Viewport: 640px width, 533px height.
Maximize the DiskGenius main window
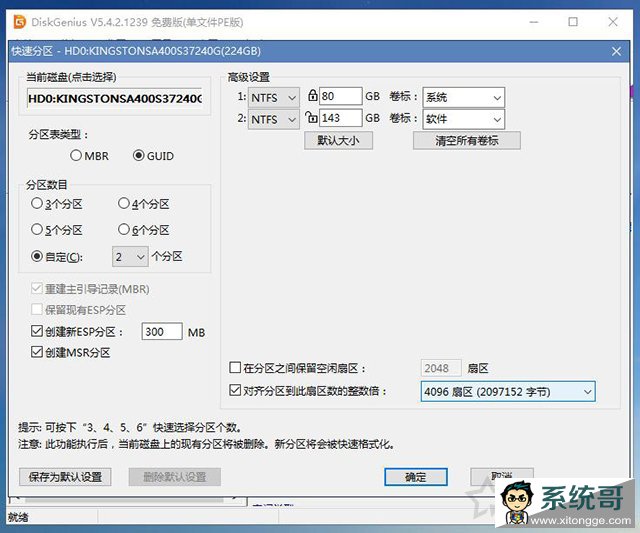point(573,22)
